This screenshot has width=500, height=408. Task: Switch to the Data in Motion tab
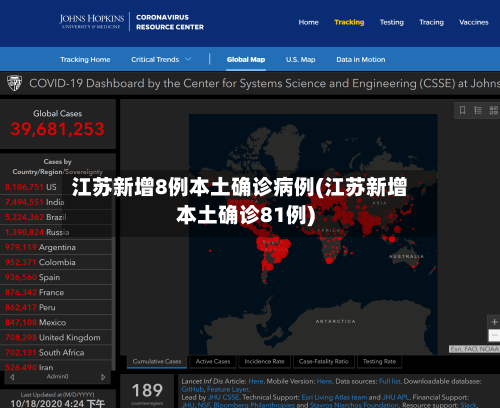(361, 59)
